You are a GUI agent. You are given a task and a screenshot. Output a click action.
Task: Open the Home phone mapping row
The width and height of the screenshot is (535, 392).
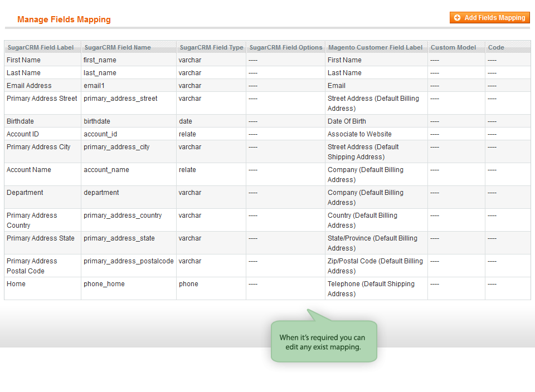coord(267,289)
